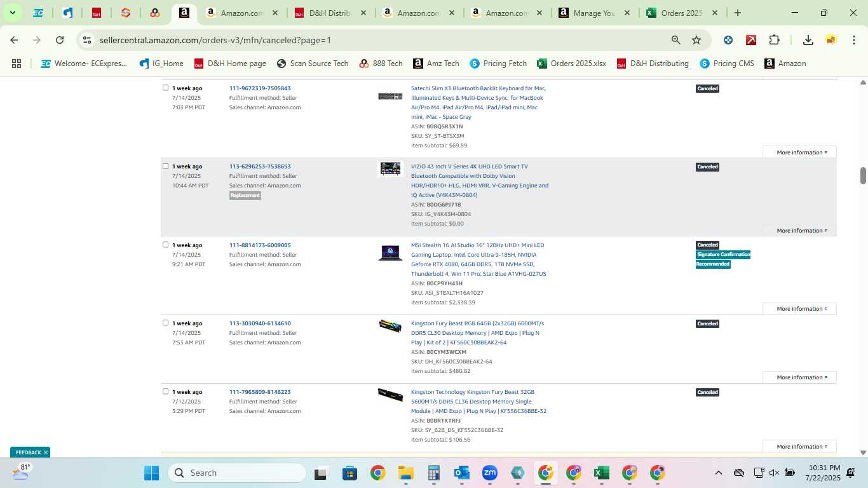Open the Amz Tech bookmark
Viewport: 868px width, 488px height.
tap(436, 64)
